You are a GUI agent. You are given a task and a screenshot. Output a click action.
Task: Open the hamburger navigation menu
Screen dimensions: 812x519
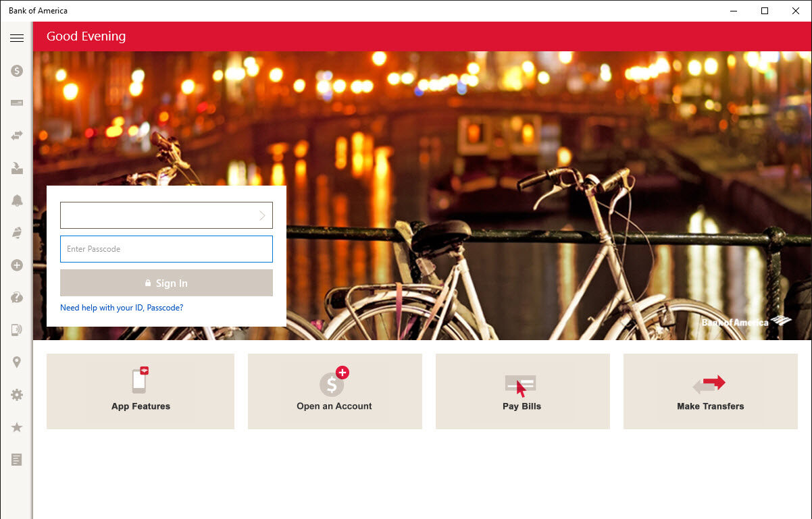tap(17, 38)
